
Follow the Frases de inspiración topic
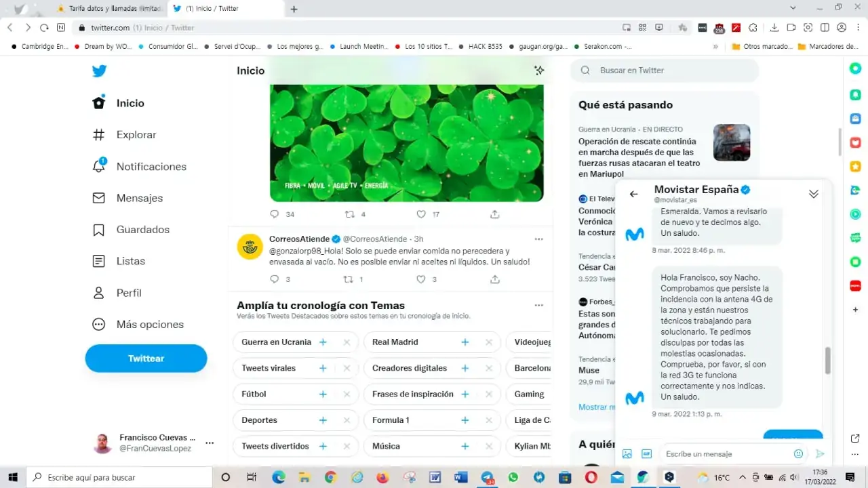(465, 394)
